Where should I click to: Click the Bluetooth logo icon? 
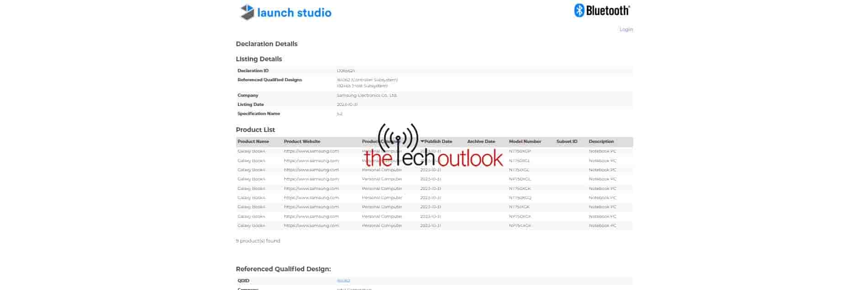(x=579, y=11)
